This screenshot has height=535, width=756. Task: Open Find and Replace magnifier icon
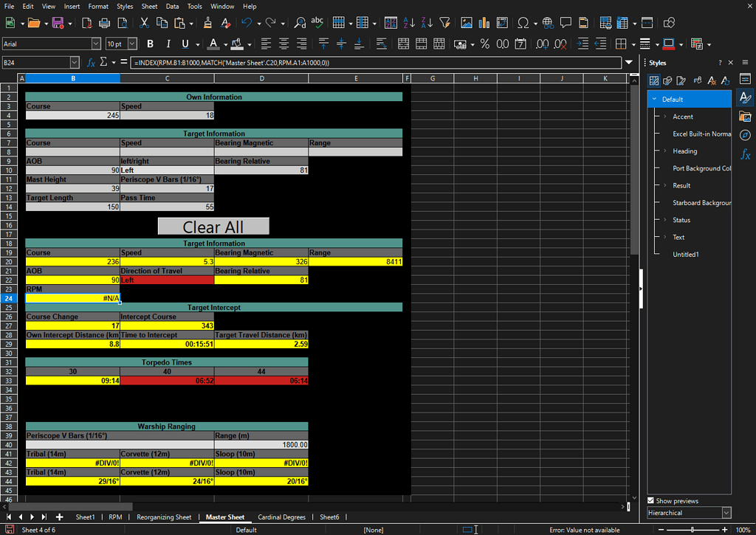(x=300, y=23)
